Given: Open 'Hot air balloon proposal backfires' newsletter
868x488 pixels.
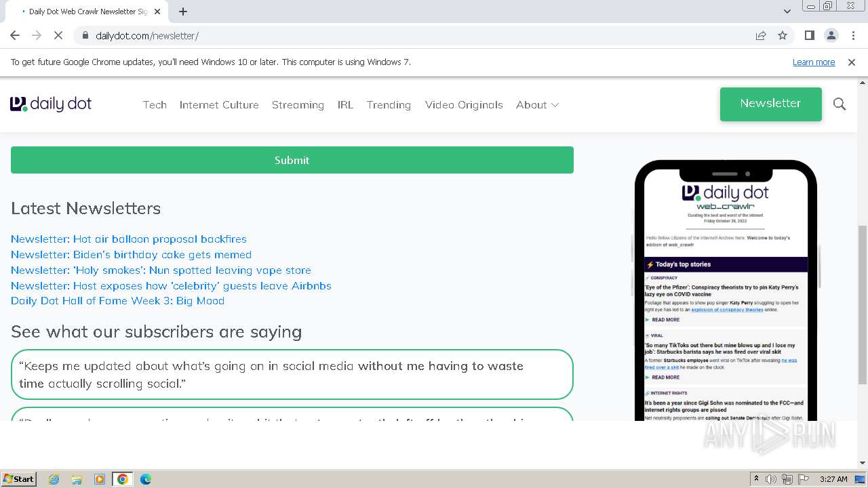Looking at the screenshot, I should click(x=129, y=239).
